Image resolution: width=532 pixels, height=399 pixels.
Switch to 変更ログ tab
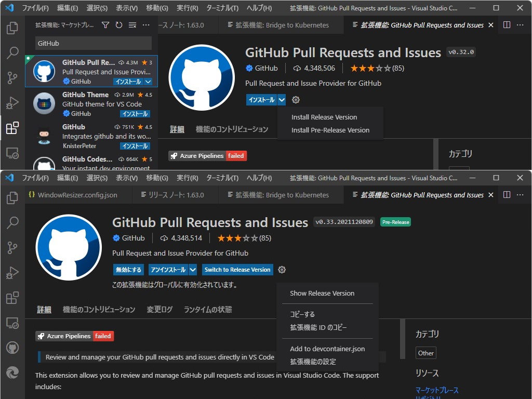(x=159, y=310)
